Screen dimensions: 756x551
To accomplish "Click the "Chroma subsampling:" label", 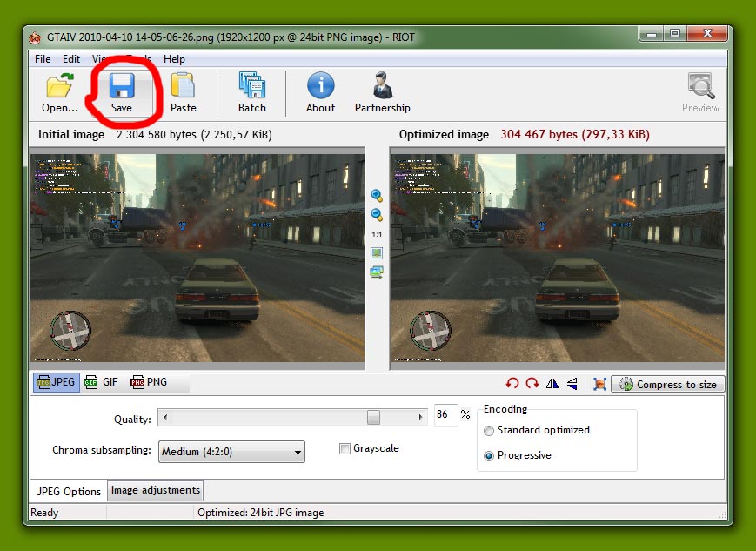I will [102, 450].
